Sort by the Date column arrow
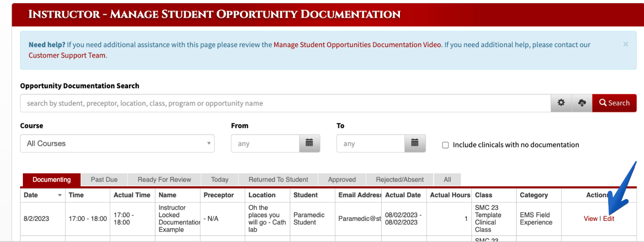 pos(60,195)
